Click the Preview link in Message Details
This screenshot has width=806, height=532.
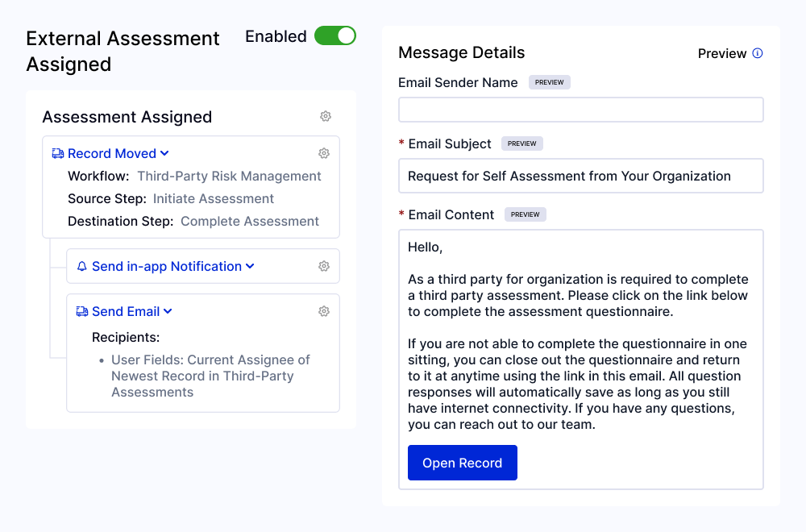tap(721, 53)
